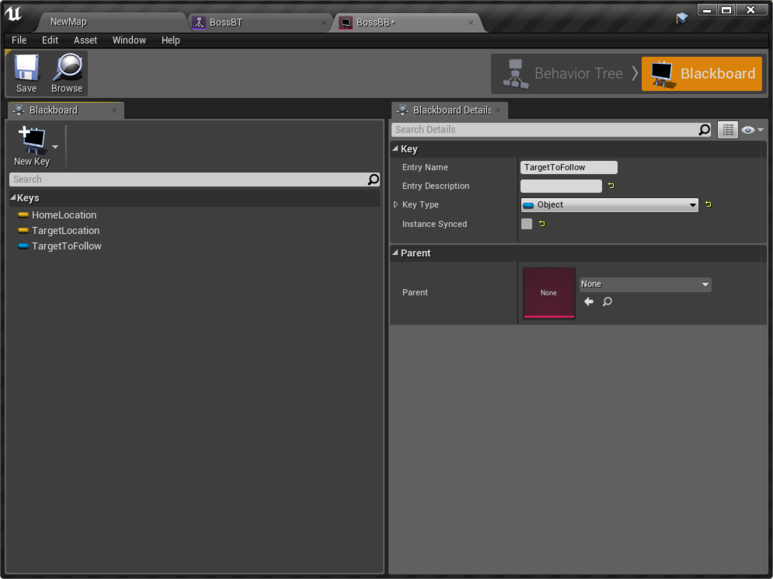Add a New Key
This screenshot has width=773, height=579.
pos(32,146)
